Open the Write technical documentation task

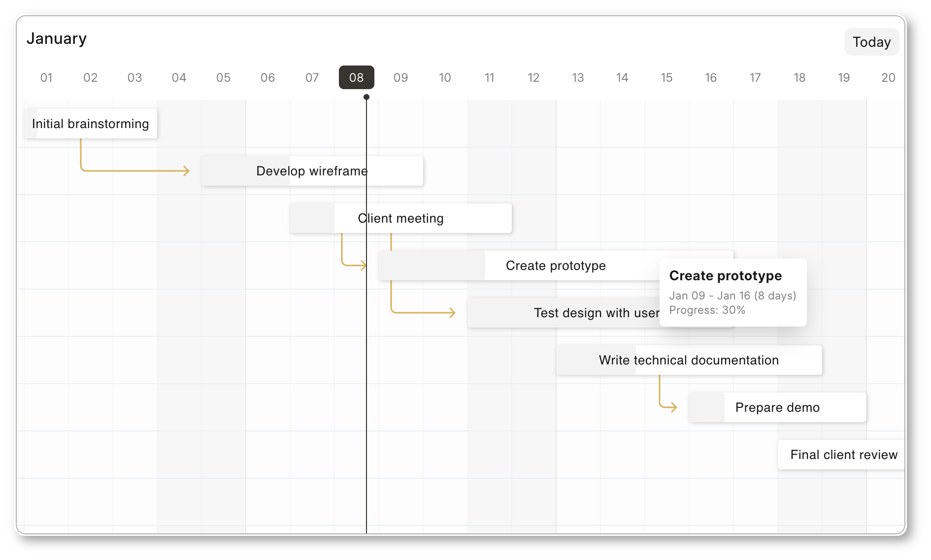coord(689,360)
